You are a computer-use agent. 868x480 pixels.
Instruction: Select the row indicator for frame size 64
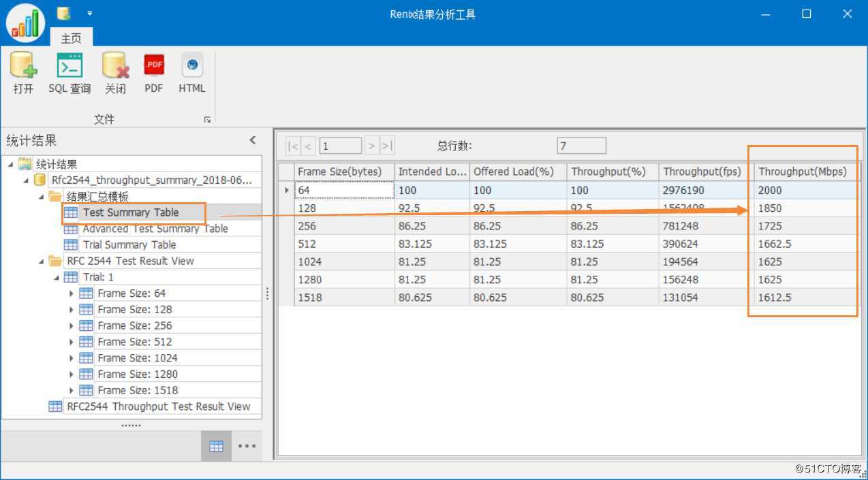click(x=286, y=190)
